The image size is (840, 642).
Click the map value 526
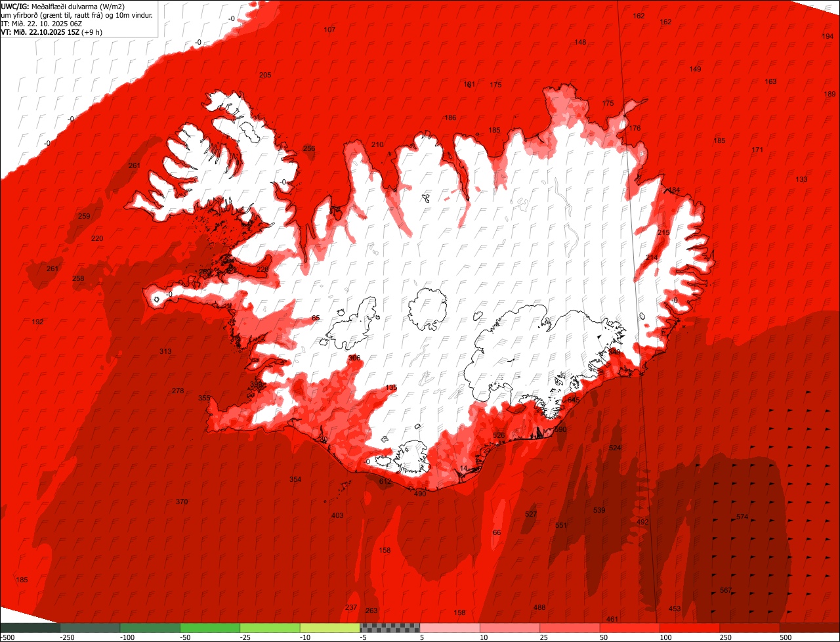click(x=499, y=436)
